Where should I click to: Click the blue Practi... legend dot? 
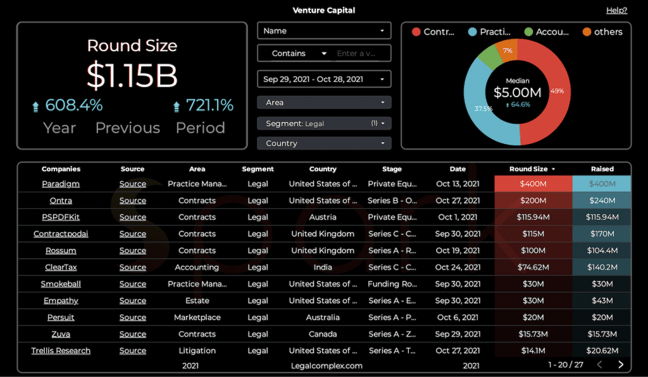472,32
